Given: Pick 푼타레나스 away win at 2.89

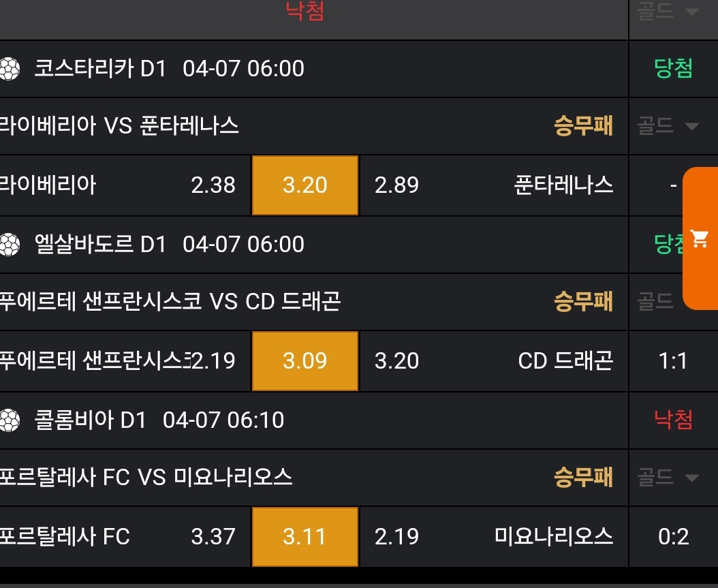Looking at the screenshot, I should [397, 185].
